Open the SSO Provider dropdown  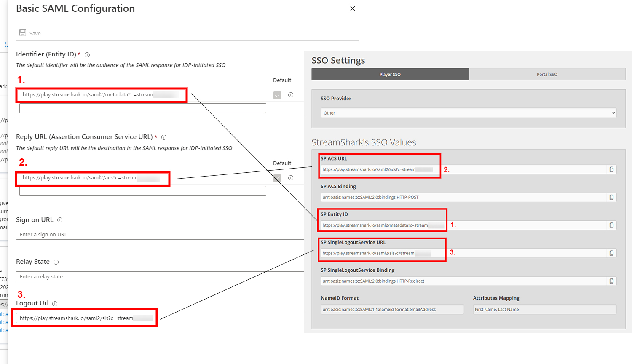click(469, 113)
